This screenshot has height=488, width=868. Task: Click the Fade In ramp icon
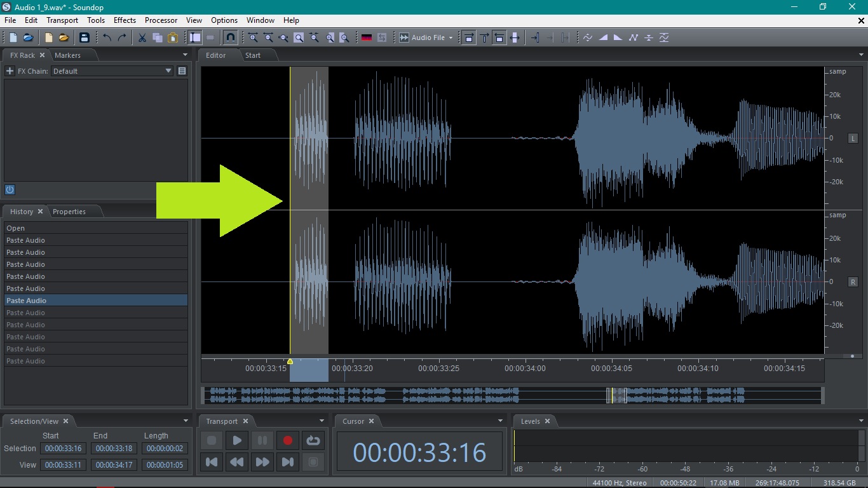point(602,38)
